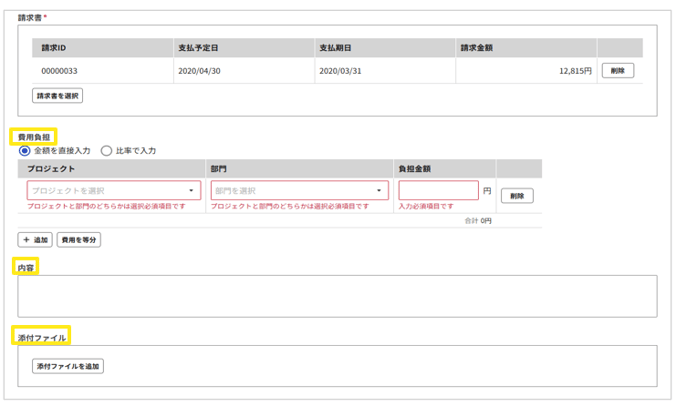The width and height of the screenshot is (676, 406).
Task: Click the 請求書を選択 button
Action: 58,96
